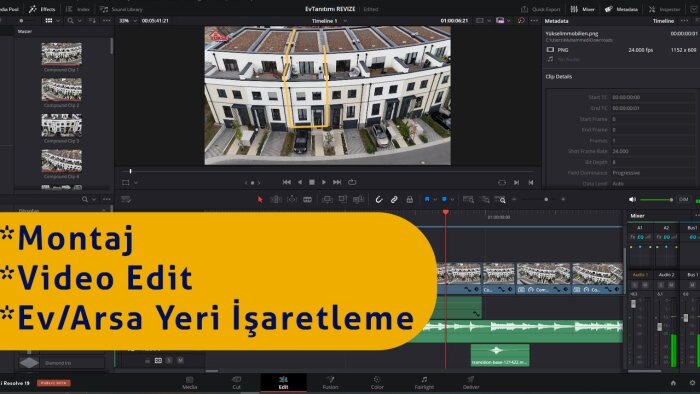Jump to last frame in viewer
700x394 pixels.
coord(337,182)
